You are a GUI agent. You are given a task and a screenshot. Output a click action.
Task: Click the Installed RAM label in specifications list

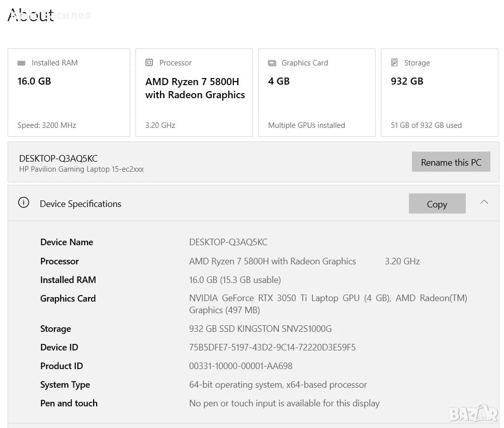68,280
